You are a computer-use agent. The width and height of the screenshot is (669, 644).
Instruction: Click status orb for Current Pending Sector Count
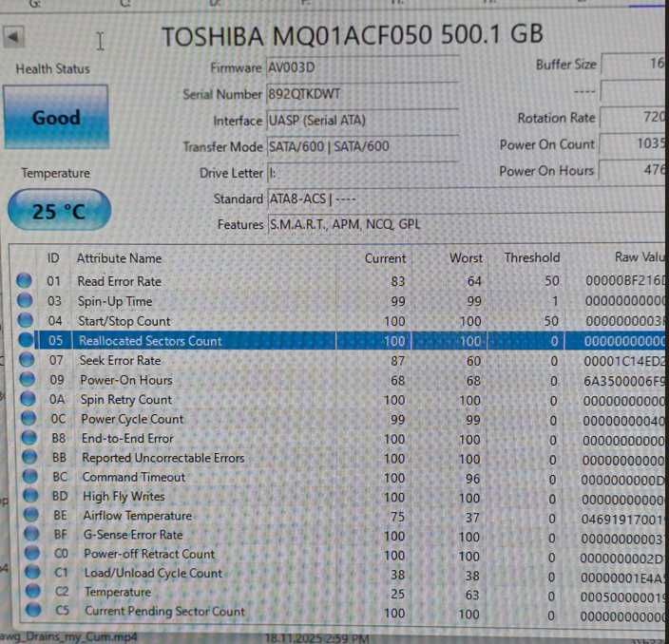point(33,610)
